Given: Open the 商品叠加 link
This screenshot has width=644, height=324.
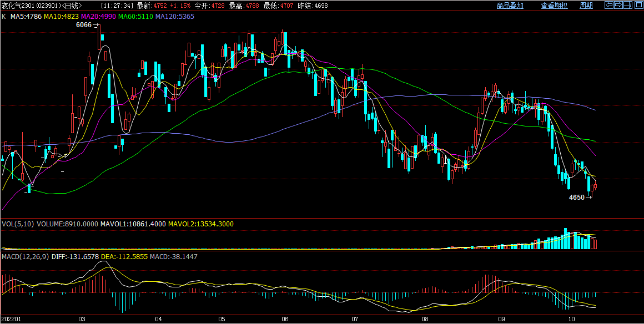Looking at the screenshot, I should click(x=510, y=6).
